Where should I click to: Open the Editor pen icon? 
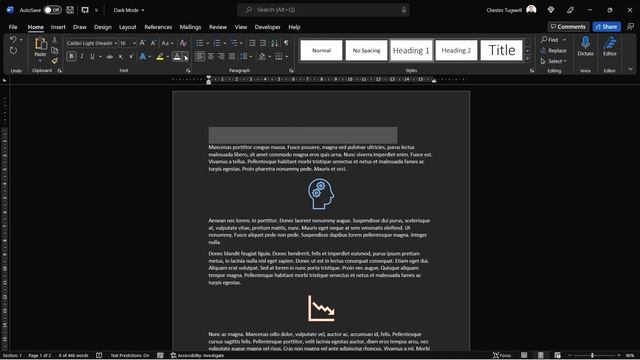click(x=610, y=42)
